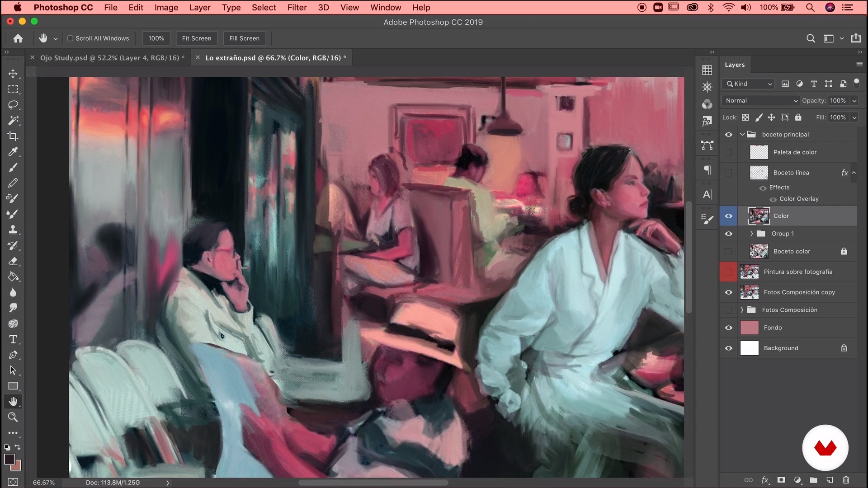Click the foreground color swatch
Viewport: 868px width, 488px height.
pos(9,459)
